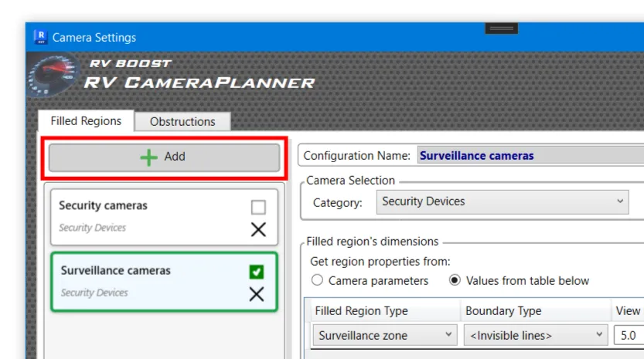Switch to the Obstructions tab
Viewport: 644px width, 359px height.
click(x=182, y=121)
